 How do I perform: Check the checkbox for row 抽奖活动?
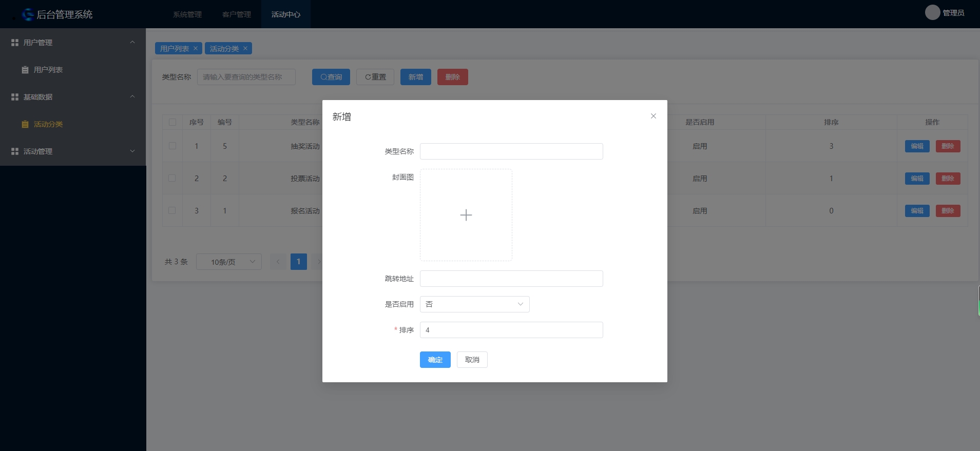pyautogui.click(x=172, y=146)
